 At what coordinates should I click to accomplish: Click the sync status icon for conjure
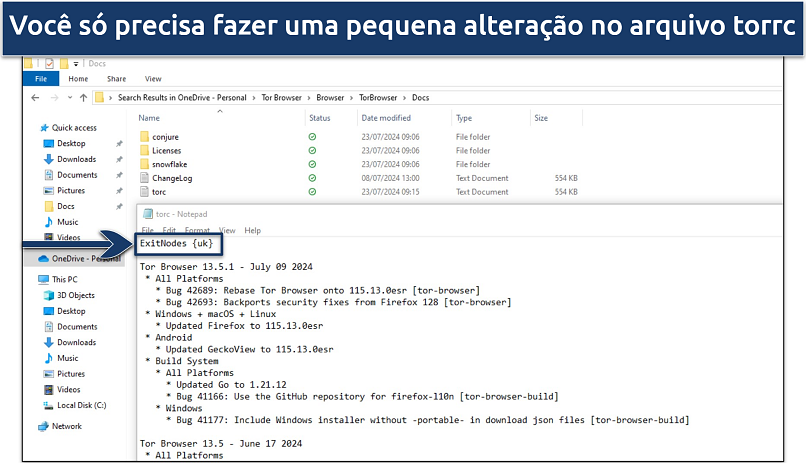tap(312, 137)
